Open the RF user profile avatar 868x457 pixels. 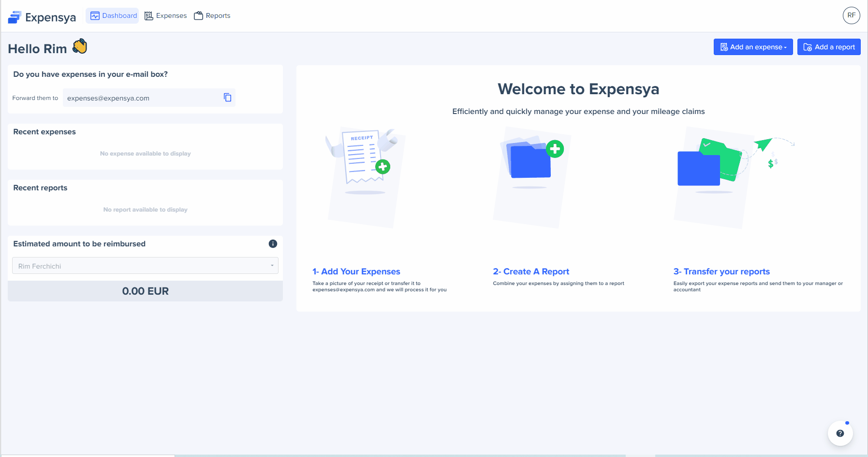click(851, 15)
